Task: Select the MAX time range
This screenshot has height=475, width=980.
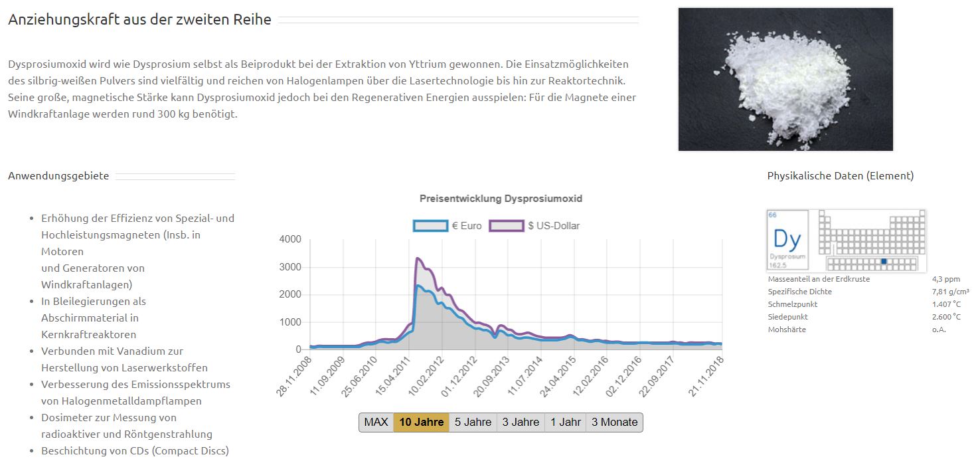Action: 376,423
